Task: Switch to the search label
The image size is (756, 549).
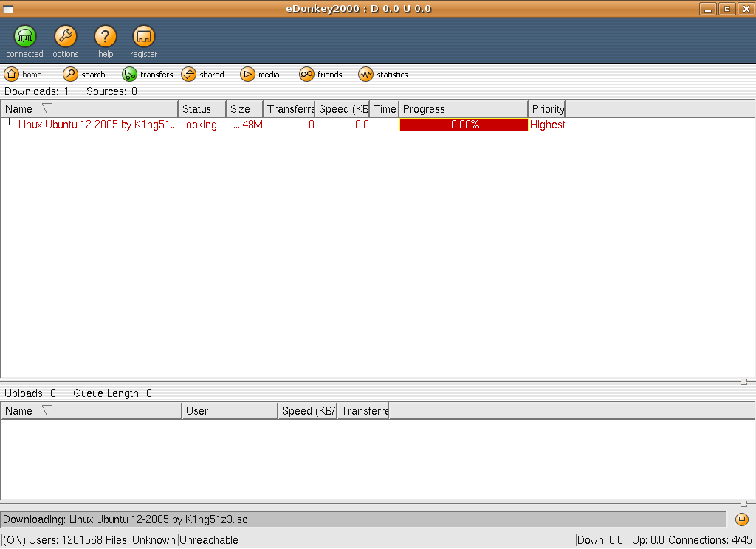Action: (x=93, y=75)
